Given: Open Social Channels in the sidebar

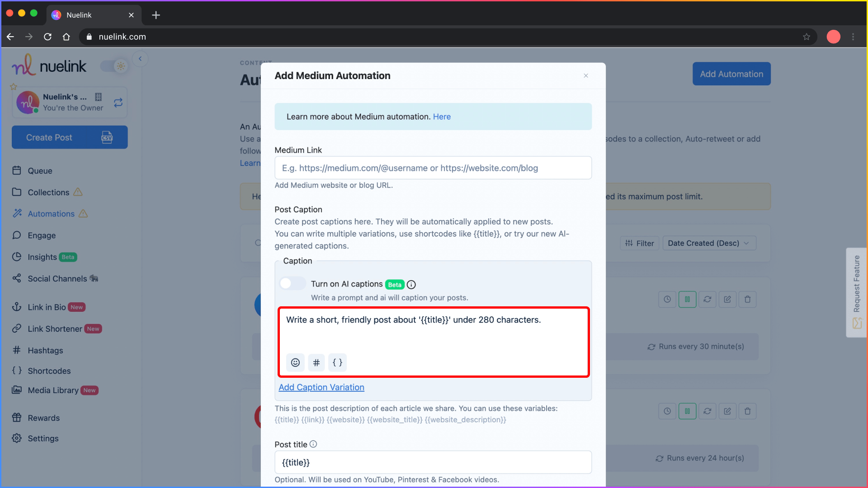Looking at the screenshot, I should 57,279.
